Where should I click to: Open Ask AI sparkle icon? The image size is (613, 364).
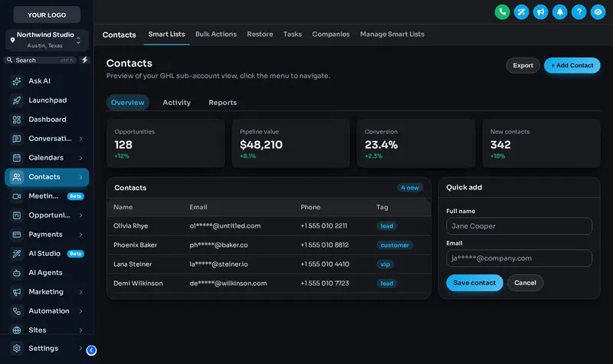(x=17, y=81)
